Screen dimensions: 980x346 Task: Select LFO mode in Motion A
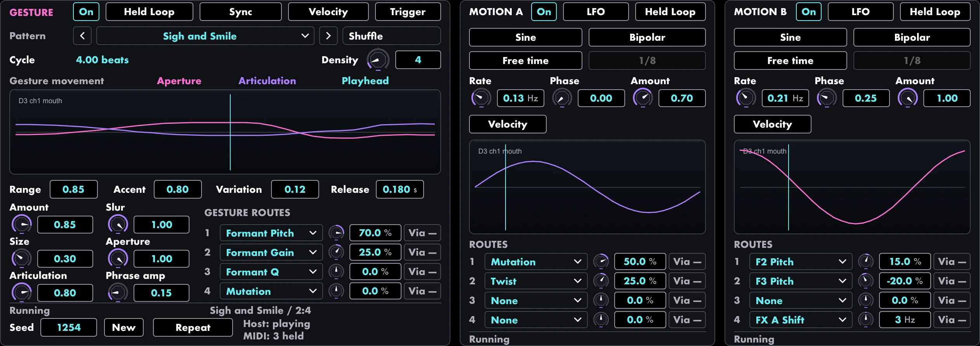click(596, 12)
